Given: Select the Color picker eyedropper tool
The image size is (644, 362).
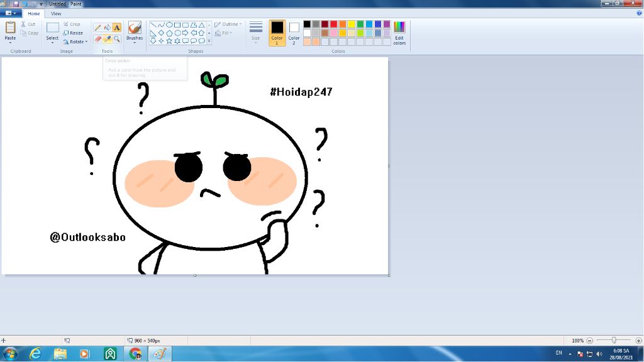Looking at the screenshot, I should tap(107, 39).
